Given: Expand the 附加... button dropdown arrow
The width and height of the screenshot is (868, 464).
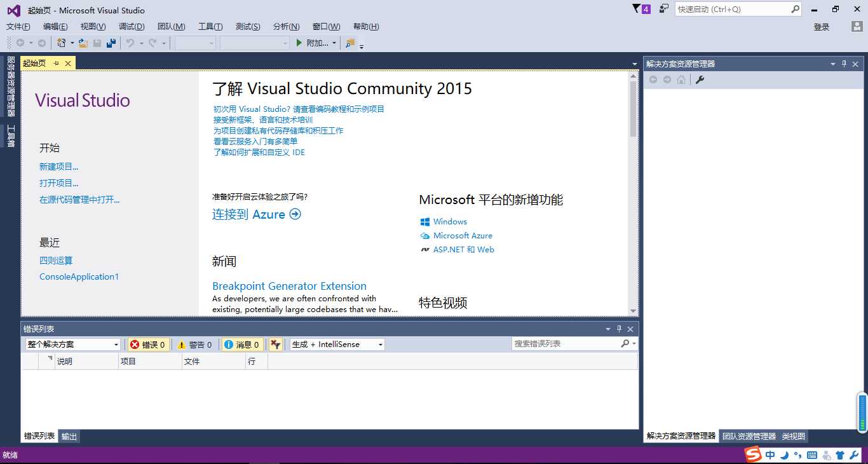Looking at the screenshot, I should [x=335, y=43].
